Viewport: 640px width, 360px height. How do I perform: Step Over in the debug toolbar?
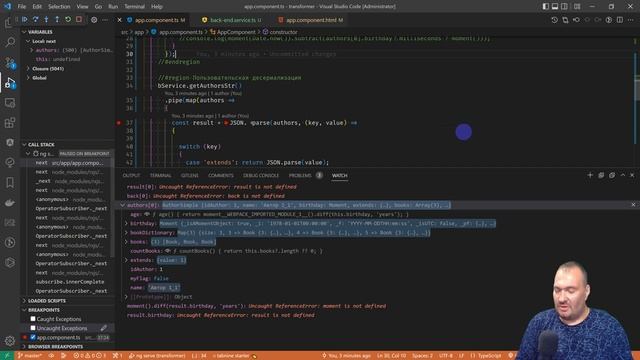coord(36,20)
